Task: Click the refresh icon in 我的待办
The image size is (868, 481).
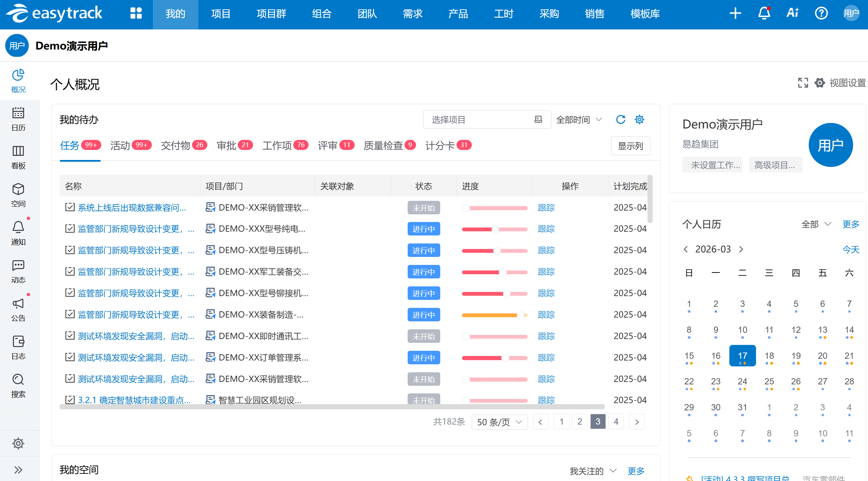Action: [x=620, y=119]
